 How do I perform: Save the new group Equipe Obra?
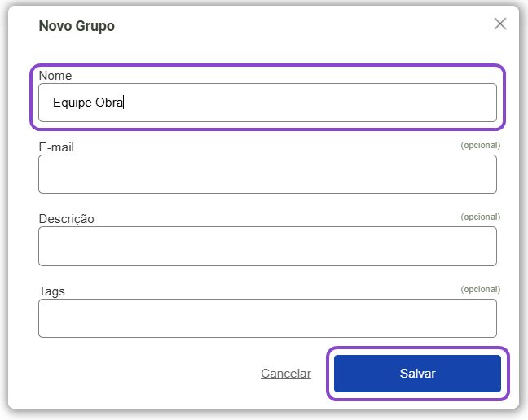pyautogui.click(x=417, y=374)
